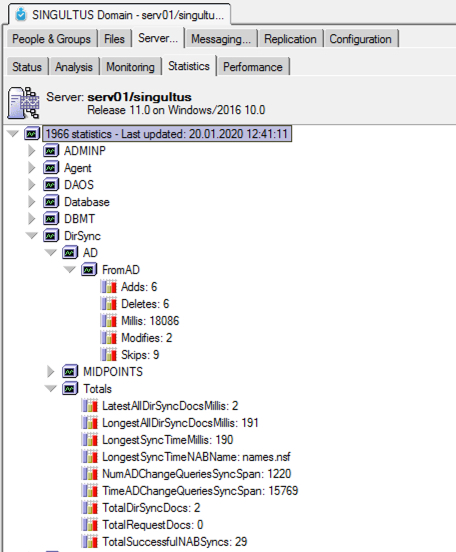Image resolution: width=456 pixels, height=552 pixels.
Task: Click the DAOS category icon
Action: [x=51, y=184]
